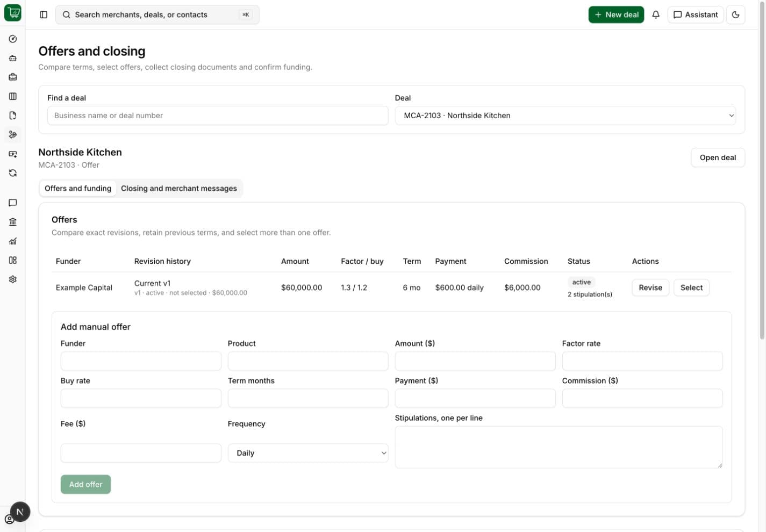Open the refresh cycle sidebar icon
The width and height of the screenshot is (766, 532).
tap(13, 173)
